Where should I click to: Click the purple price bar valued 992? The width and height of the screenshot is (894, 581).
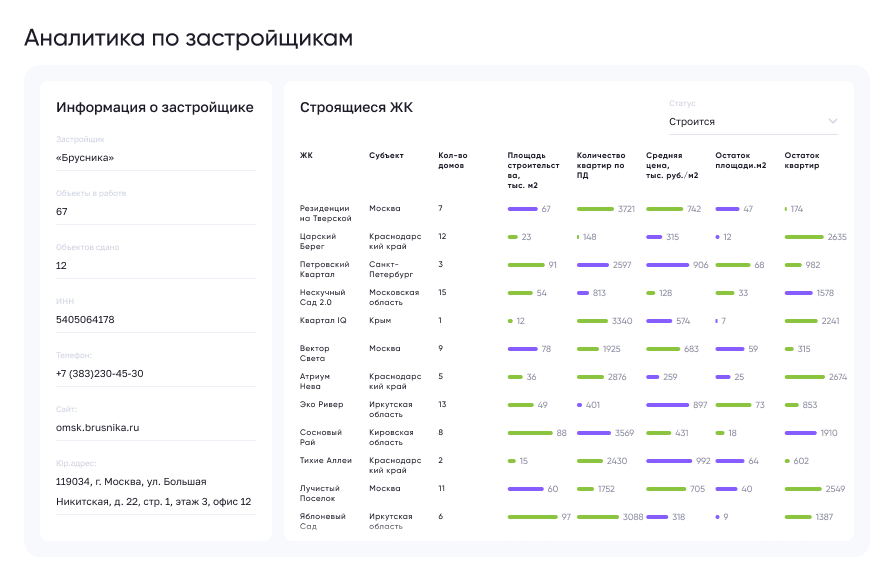669,461
